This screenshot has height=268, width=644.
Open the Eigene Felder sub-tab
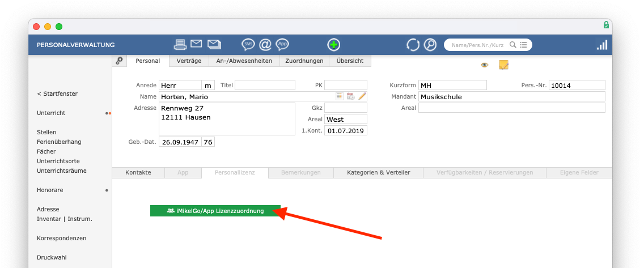coord(579,173)
